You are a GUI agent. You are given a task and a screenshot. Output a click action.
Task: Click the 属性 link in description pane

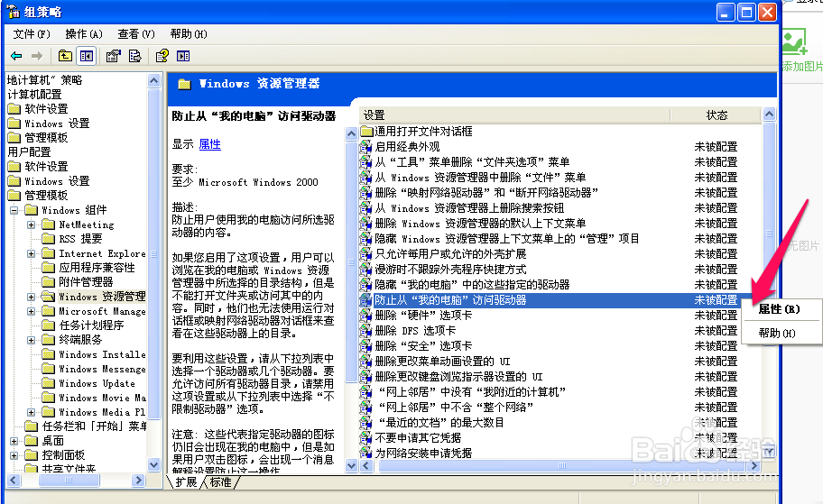click(210, 144)
